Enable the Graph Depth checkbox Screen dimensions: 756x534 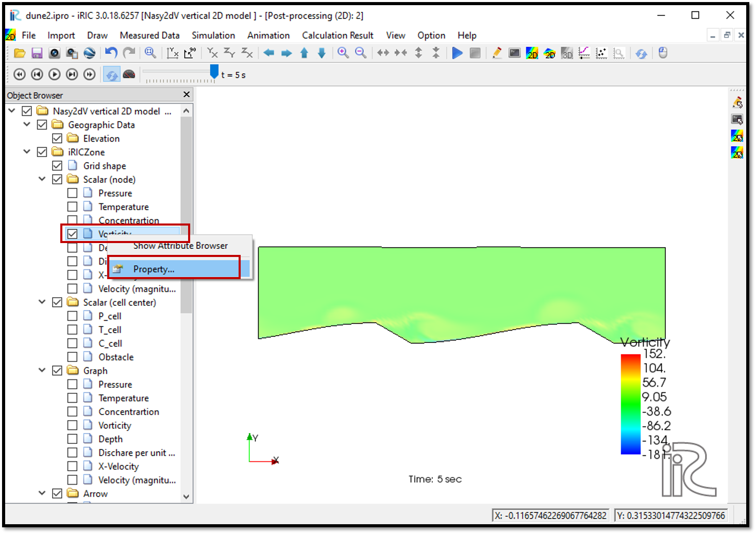72,439
